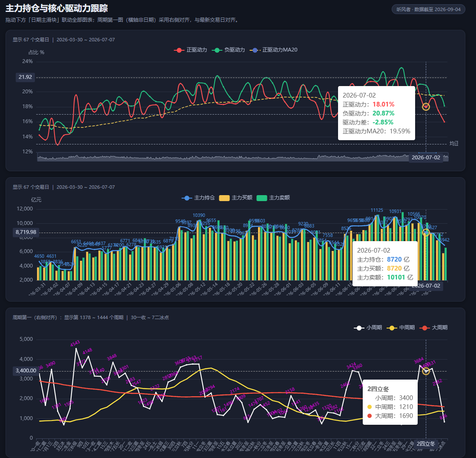Image resolution: width=476 pixels, height=458 pixels.
Task: Click the 主力持仓 8720 亿 tooltip row
Action: [383, 259]
